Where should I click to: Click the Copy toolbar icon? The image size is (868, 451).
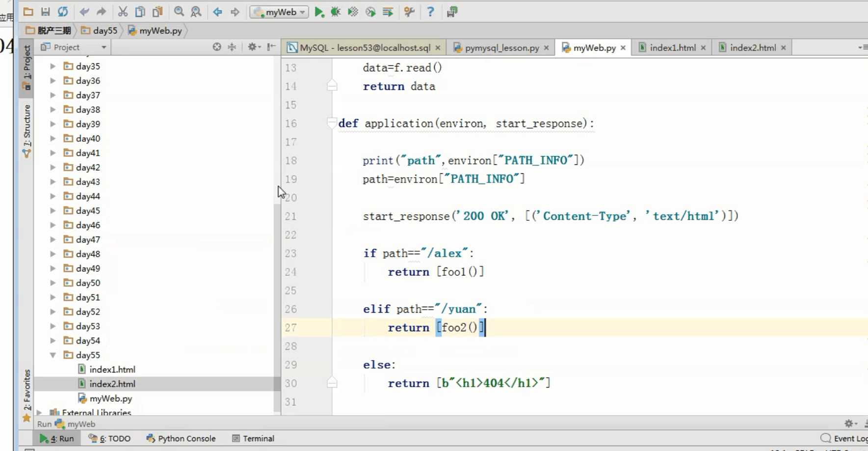point(140,12)
